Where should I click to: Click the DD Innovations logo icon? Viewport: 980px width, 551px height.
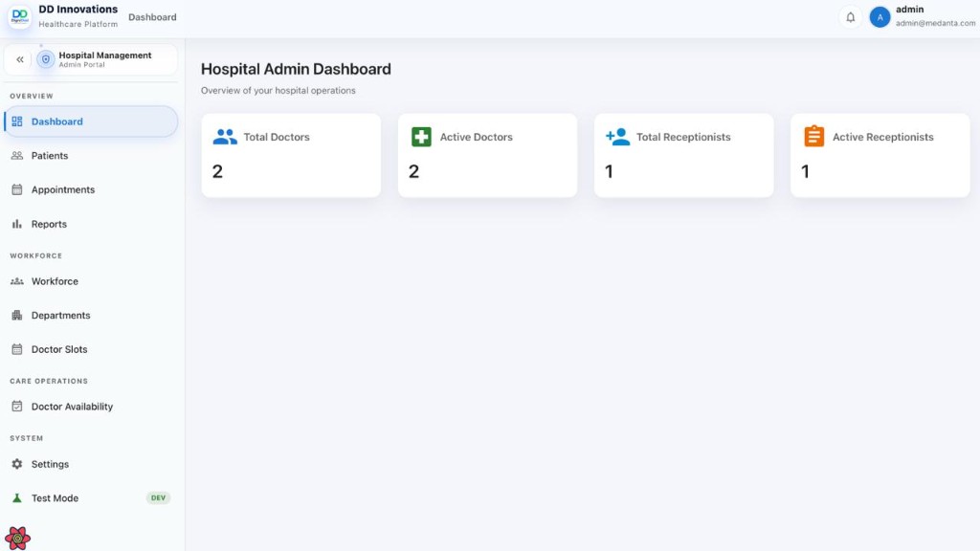[19, 16]
